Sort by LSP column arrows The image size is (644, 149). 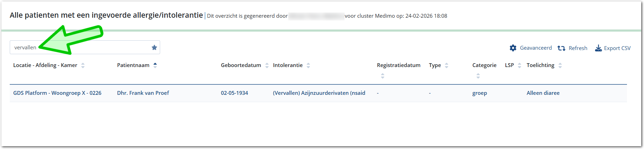click(519, 65)
